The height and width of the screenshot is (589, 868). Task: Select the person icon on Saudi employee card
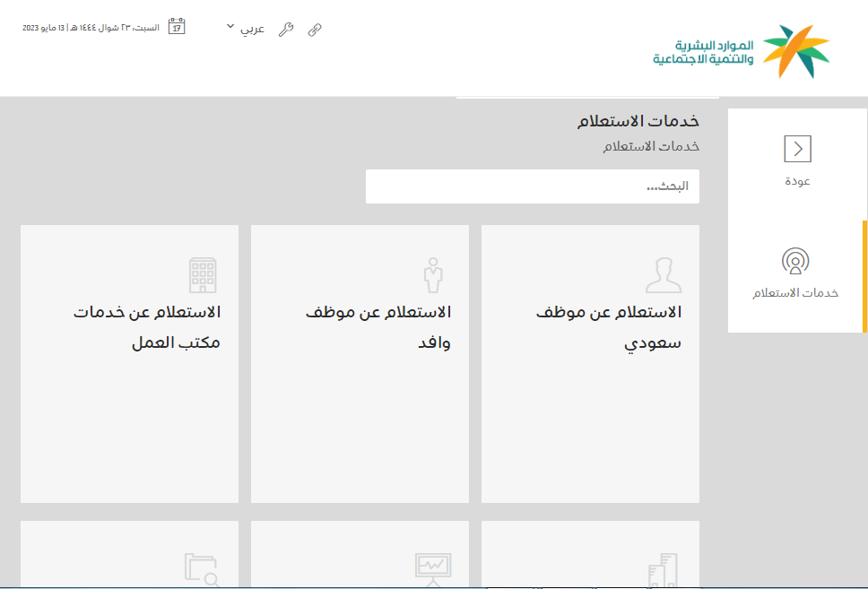coord(664,273)
